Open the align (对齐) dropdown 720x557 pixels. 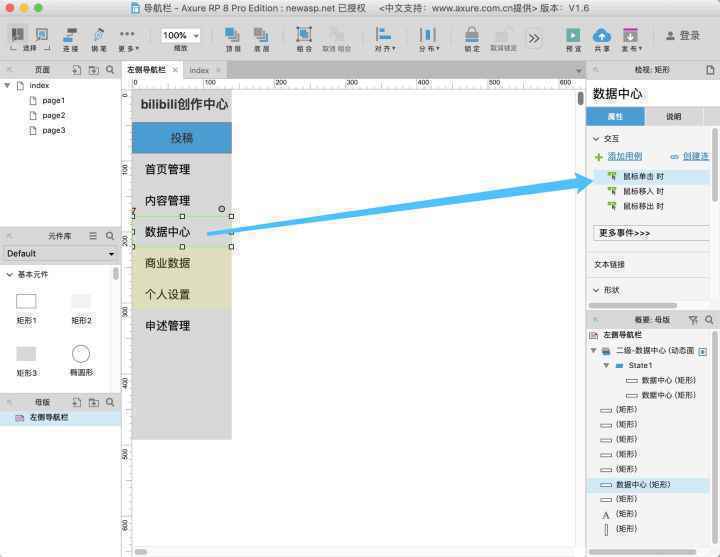coord(385,39)
